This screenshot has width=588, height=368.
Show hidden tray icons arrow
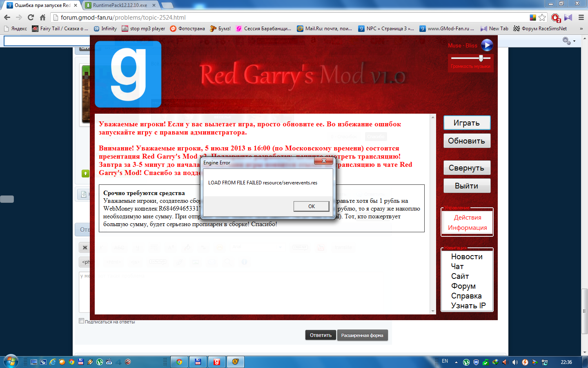click(456, 362)
